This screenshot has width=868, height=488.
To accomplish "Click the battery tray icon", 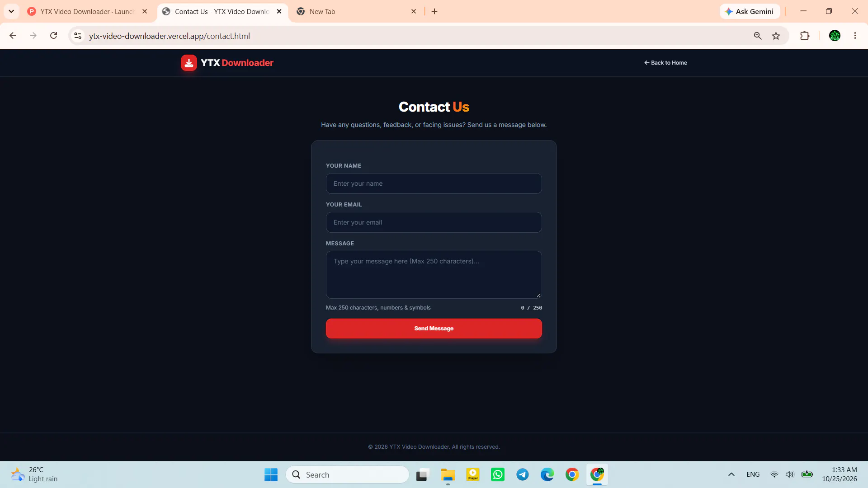I will (807, 474).
